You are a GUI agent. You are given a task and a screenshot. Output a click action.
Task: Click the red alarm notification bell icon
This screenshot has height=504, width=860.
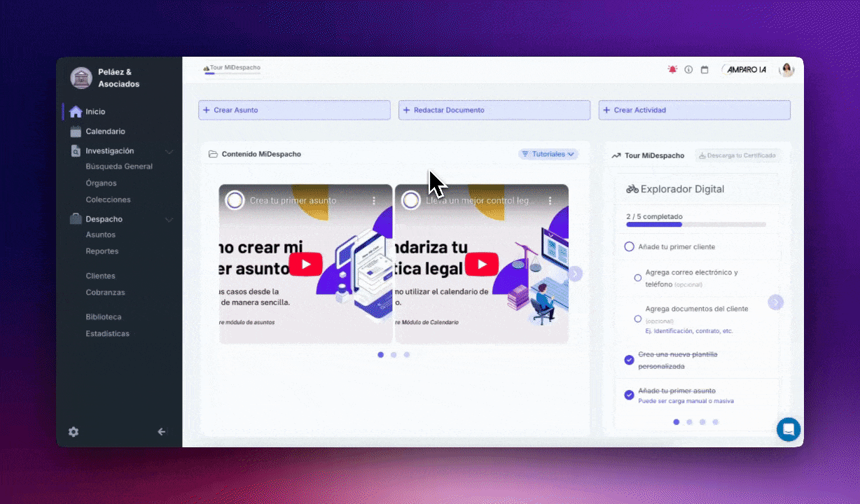point(672,70)
